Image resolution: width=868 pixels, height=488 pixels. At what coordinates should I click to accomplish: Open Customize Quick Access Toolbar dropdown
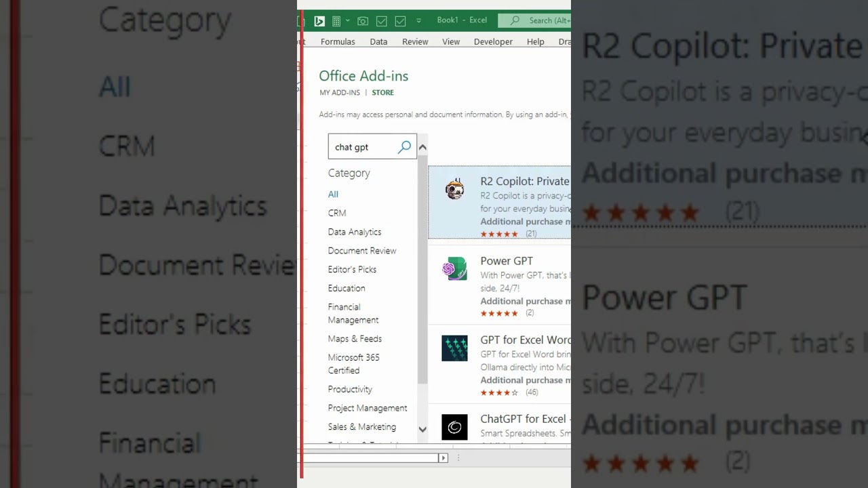click(x=418, y=21)
